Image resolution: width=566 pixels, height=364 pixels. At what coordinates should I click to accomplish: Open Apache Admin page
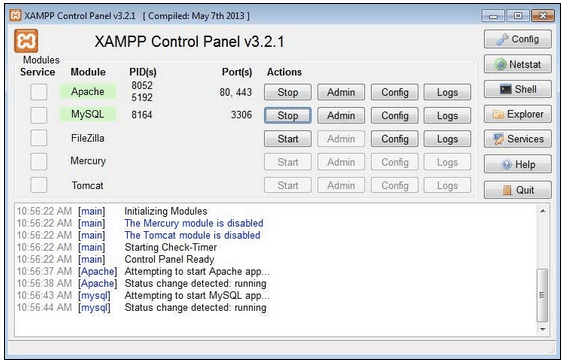click(x=341, y=92)
